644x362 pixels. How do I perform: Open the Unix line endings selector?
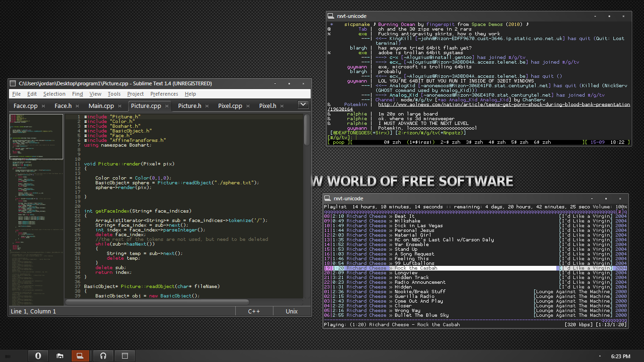(292, 311)
